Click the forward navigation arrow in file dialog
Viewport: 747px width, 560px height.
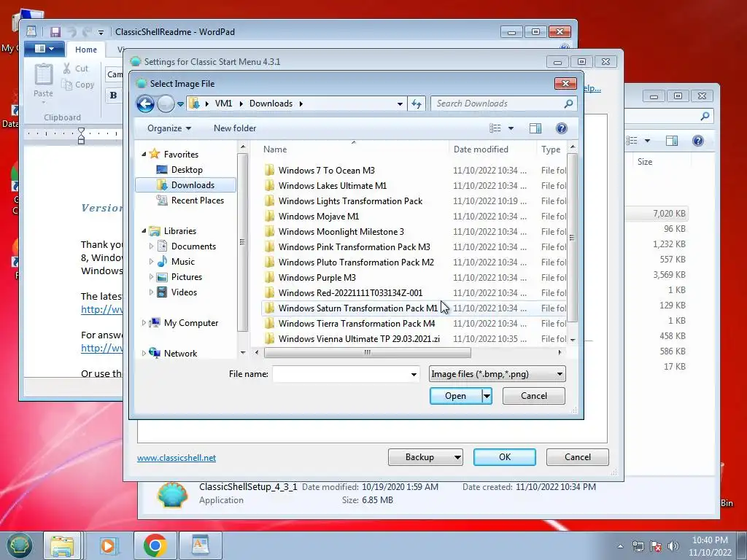coord(166,104)
